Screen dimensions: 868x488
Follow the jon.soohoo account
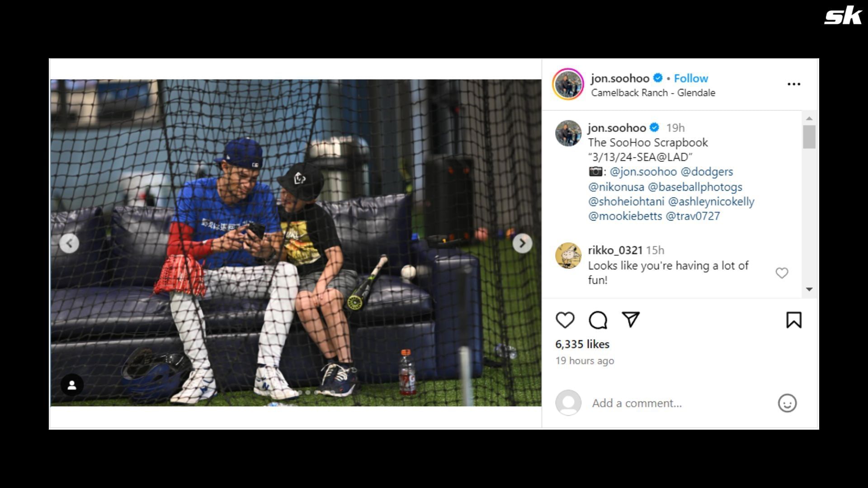click(691, 78)
